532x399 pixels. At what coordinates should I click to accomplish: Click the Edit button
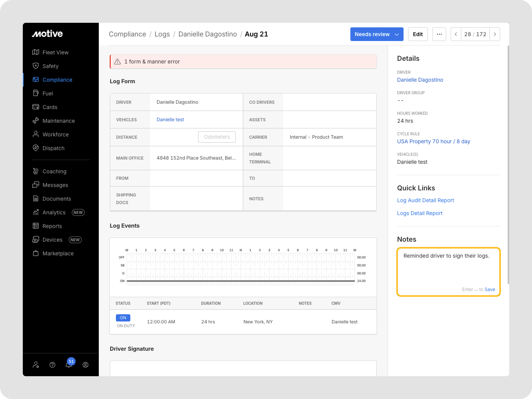tap(417, 34)
